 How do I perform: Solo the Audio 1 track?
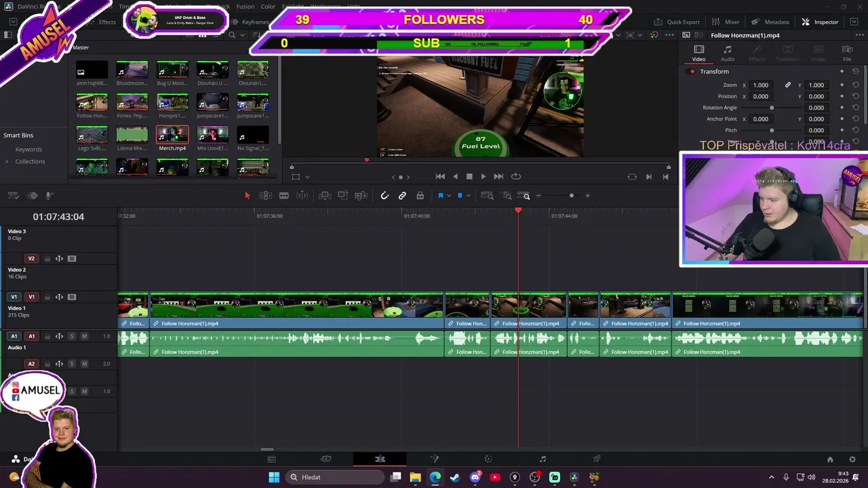pyautogui.click(x=72, y=336)
